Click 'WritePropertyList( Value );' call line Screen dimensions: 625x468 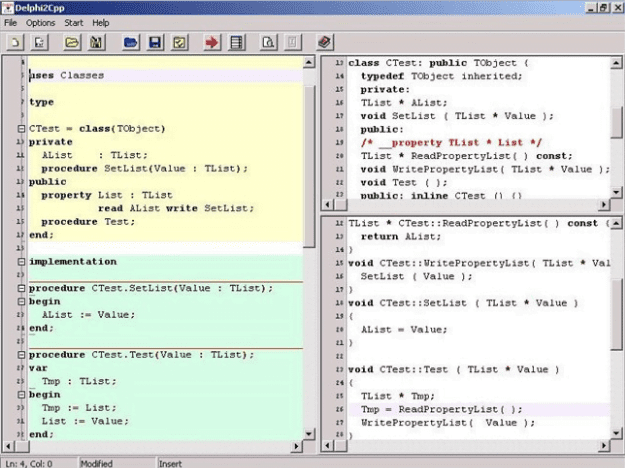pos(448,423)
